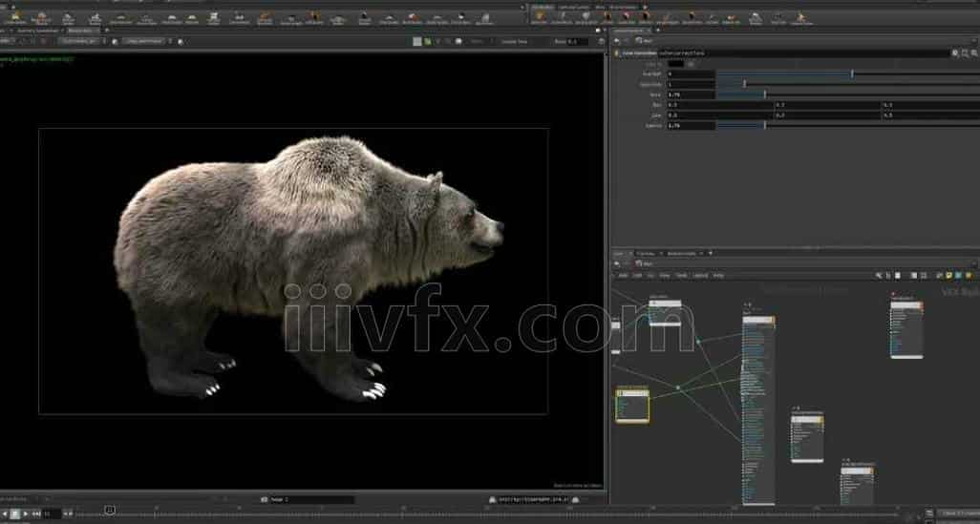Click the yellow sticky note icon in network toolbar

coord(948,276)
